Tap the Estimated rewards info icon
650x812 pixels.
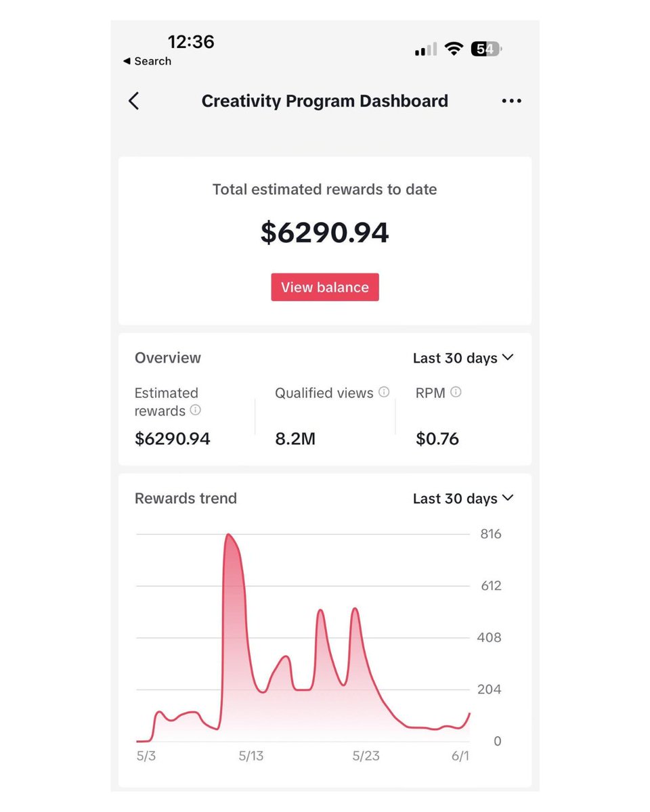pos(196,410)
